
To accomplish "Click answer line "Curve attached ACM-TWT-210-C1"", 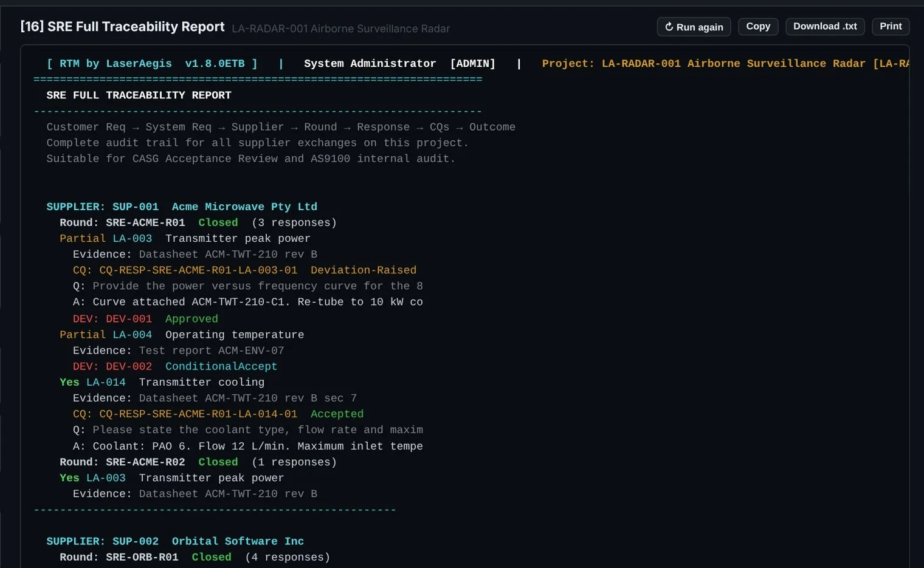I will coord(248,302).
